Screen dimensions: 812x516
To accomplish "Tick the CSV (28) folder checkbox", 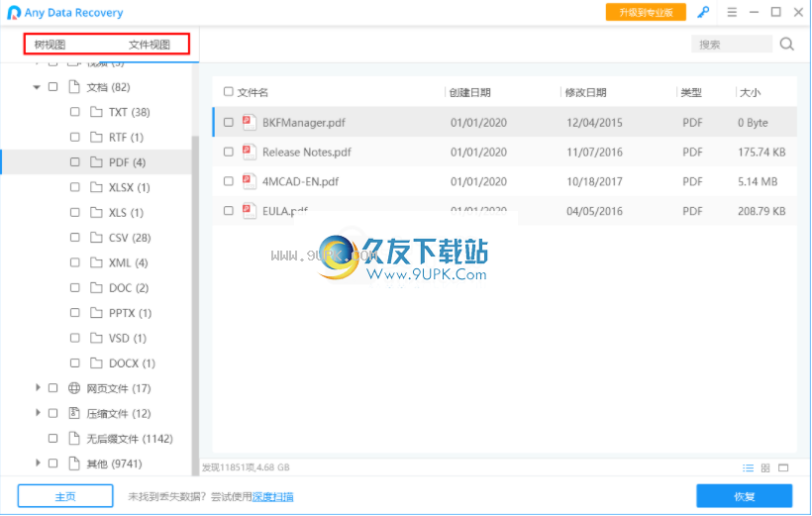I will [75, 238].
